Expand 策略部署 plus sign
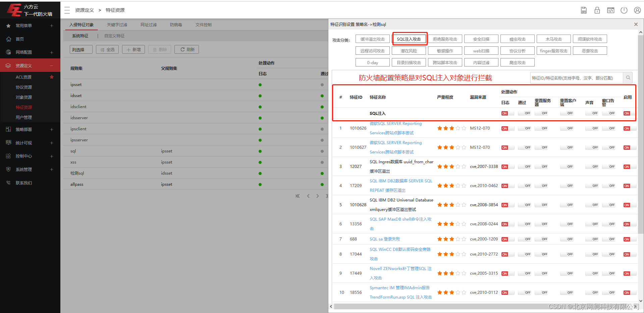Screen dimensions: 644x313 pyautogui.click(x=52, y=129)
